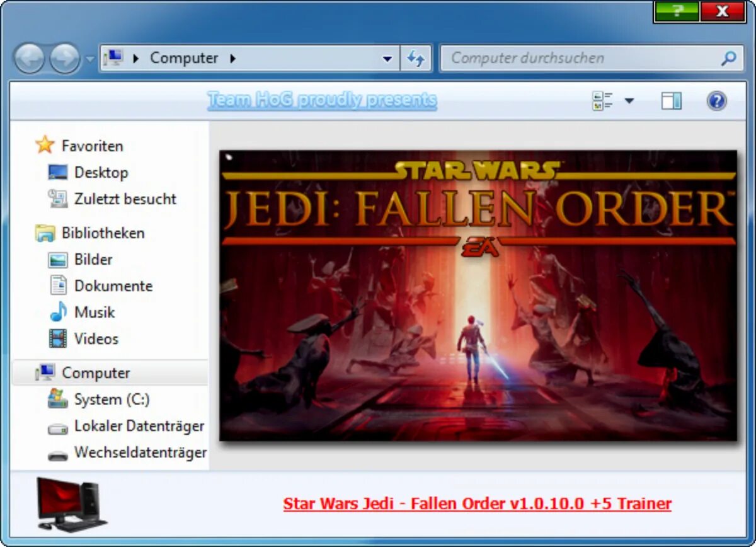Click the Bibliotheken folder icon
The width and height of the screenshot is (756, 547).
coord(45,233)
